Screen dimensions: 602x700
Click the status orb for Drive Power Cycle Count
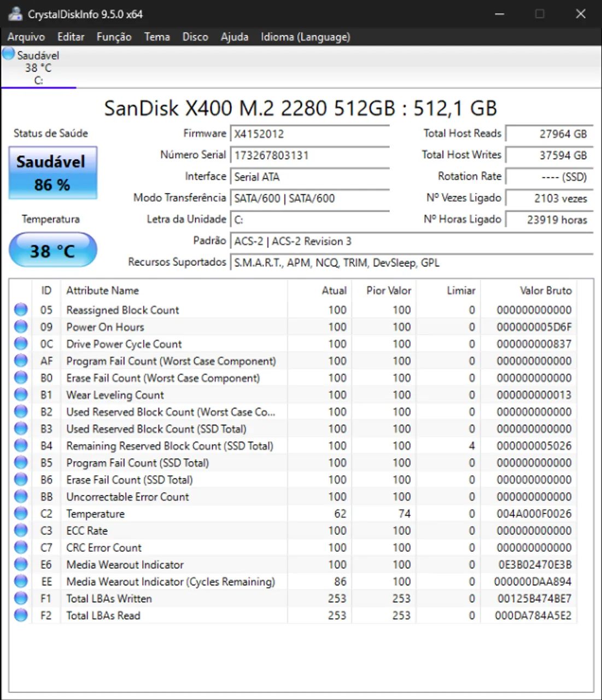pyautogui.click(x=21, y=343)
